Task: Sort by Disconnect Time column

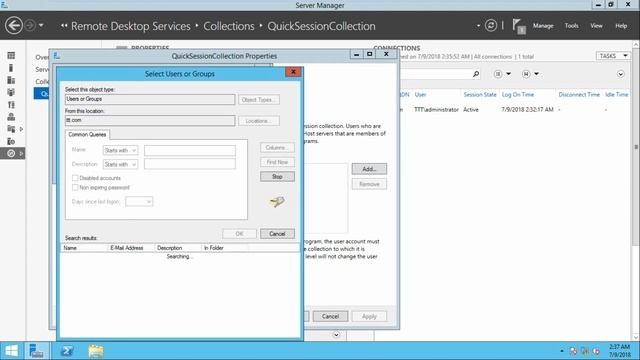Action: (x=579, y=95)
